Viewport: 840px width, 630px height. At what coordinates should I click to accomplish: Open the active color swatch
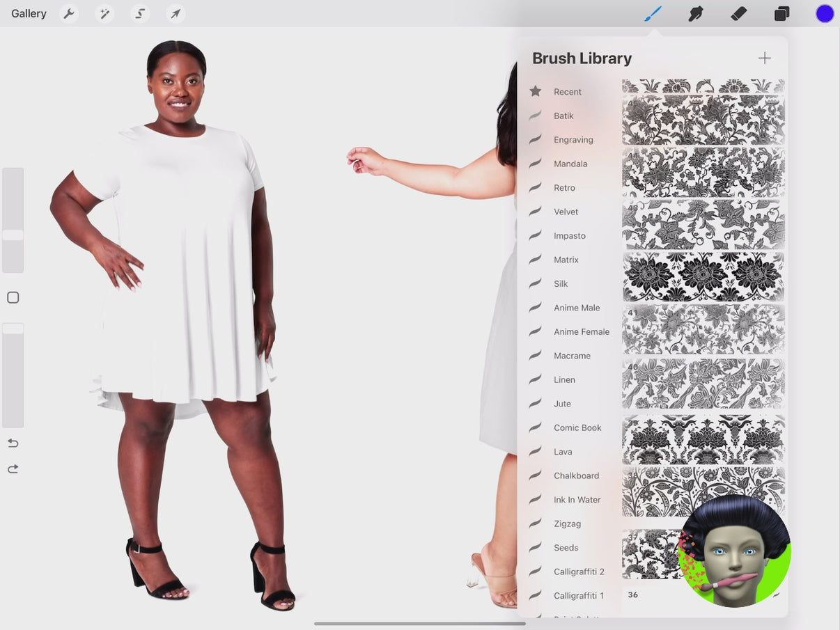825,14
